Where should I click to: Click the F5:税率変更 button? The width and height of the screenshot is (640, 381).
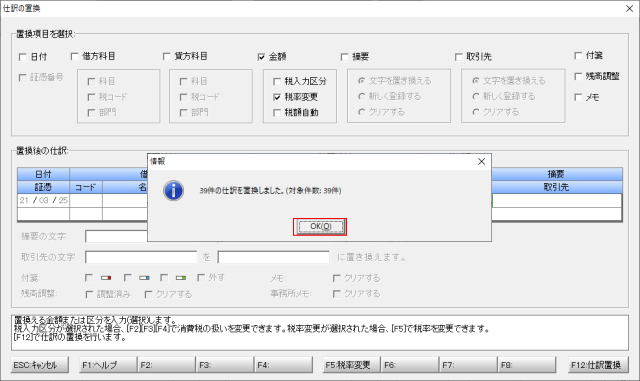(351, 365)
